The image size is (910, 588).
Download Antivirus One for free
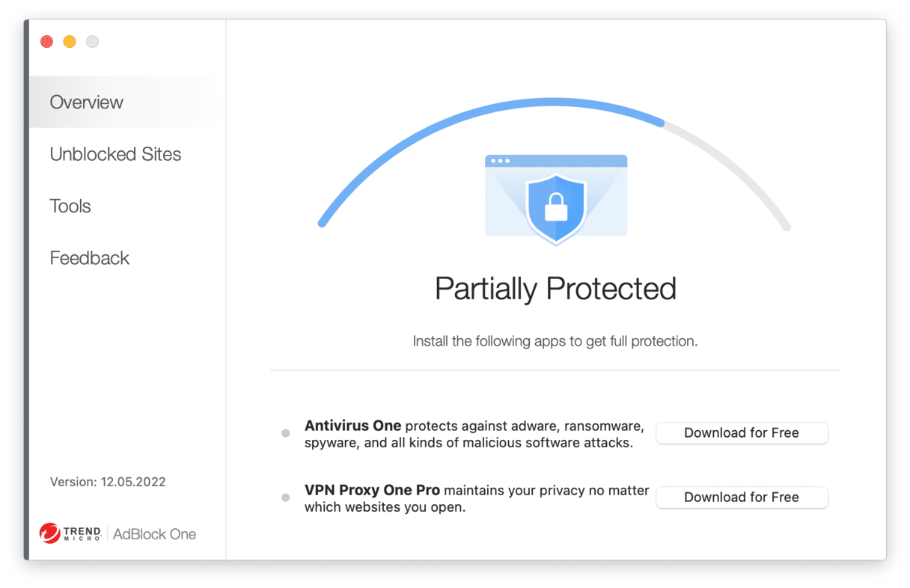[x=742, y=432]
